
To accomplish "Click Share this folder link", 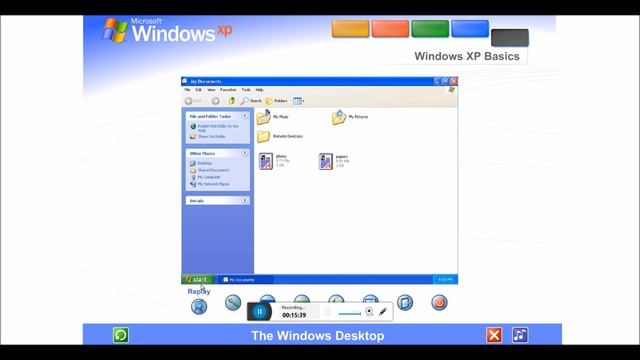I will tap(208, 136).
